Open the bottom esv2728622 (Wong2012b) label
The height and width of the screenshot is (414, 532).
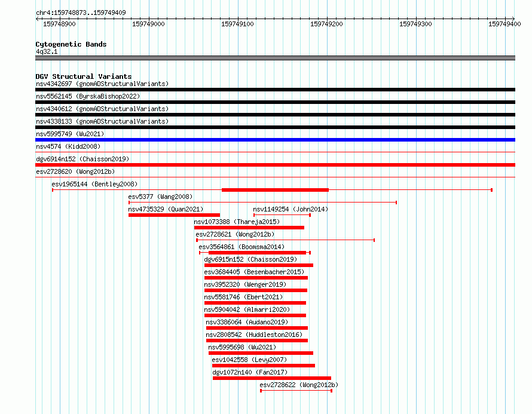tap(299, 385)
